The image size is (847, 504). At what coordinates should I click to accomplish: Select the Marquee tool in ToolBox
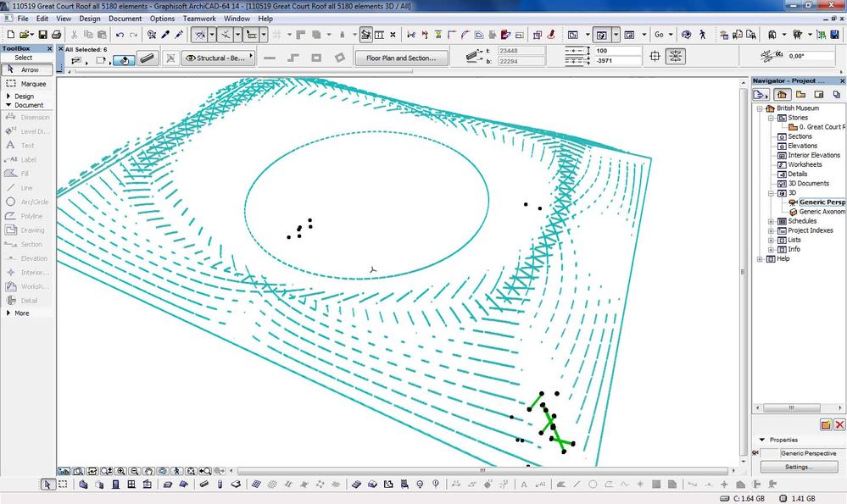27,84
